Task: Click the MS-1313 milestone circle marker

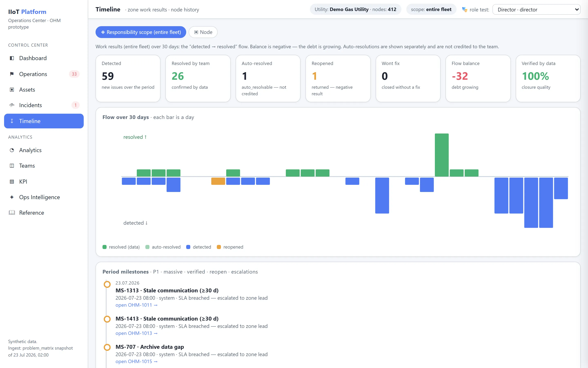Action: click(107, 284)
